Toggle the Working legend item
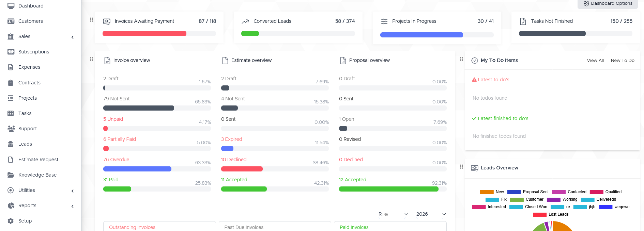 pos(562,199)
